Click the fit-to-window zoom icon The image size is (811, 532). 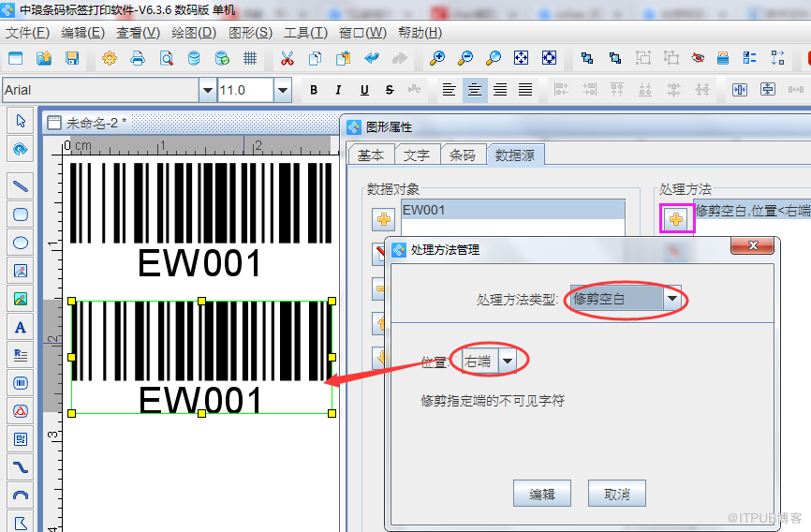pyautogui.click(x=521, y=58)
